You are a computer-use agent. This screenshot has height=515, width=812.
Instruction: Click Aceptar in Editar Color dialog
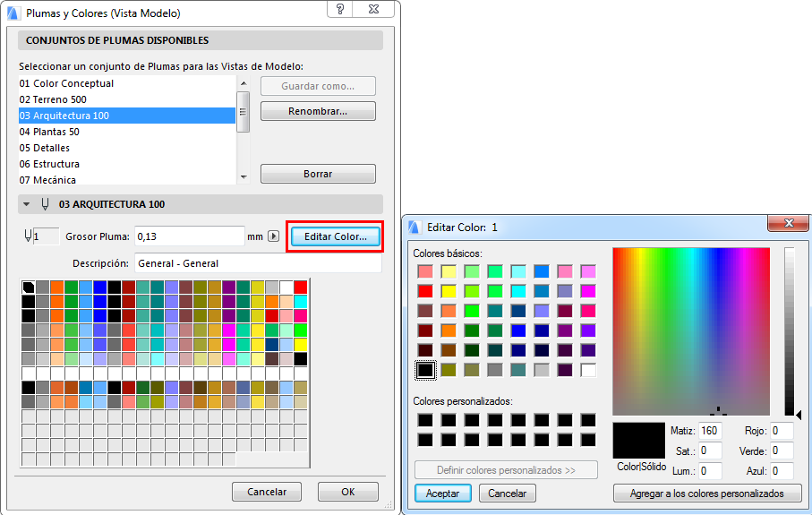443,494
